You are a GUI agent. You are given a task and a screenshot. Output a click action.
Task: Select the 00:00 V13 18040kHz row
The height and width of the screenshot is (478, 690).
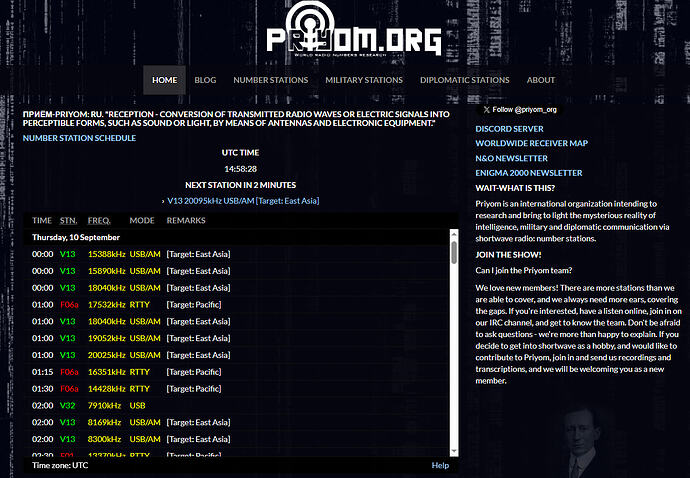click(x=237, y=288)
